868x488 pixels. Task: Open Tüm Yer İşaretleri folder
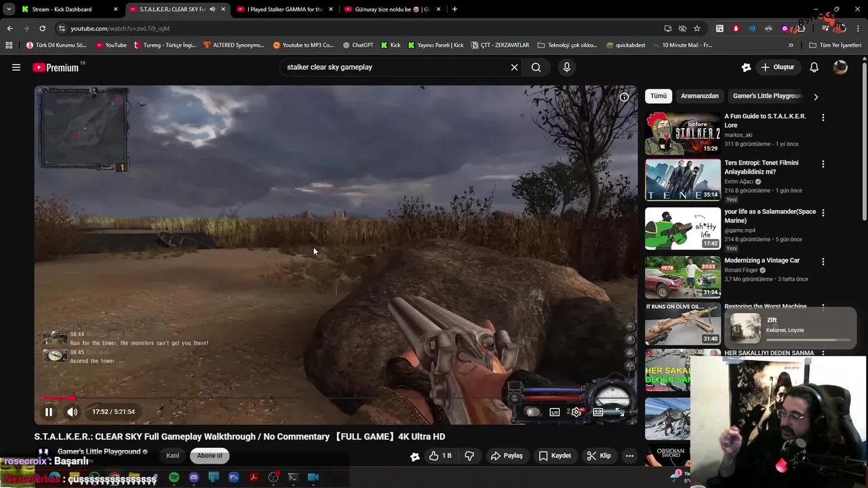coord(835,45)
